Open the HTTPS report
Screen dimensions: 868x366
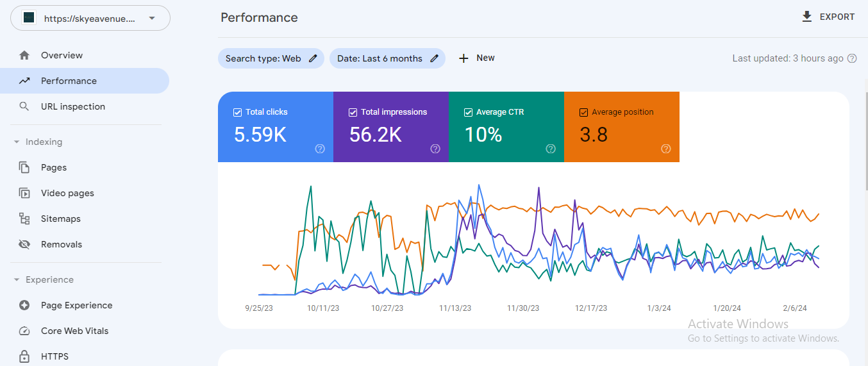click(85, 356)
